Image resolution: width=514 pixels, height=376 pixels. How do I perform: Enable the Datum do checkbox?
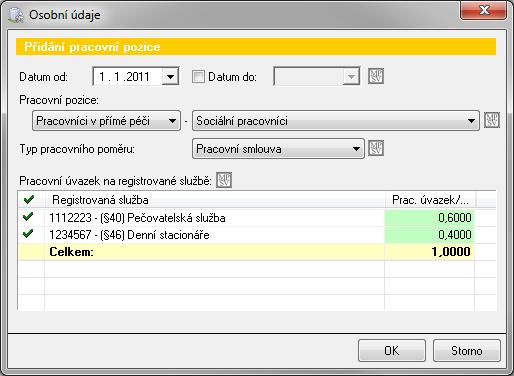(198, 77)
